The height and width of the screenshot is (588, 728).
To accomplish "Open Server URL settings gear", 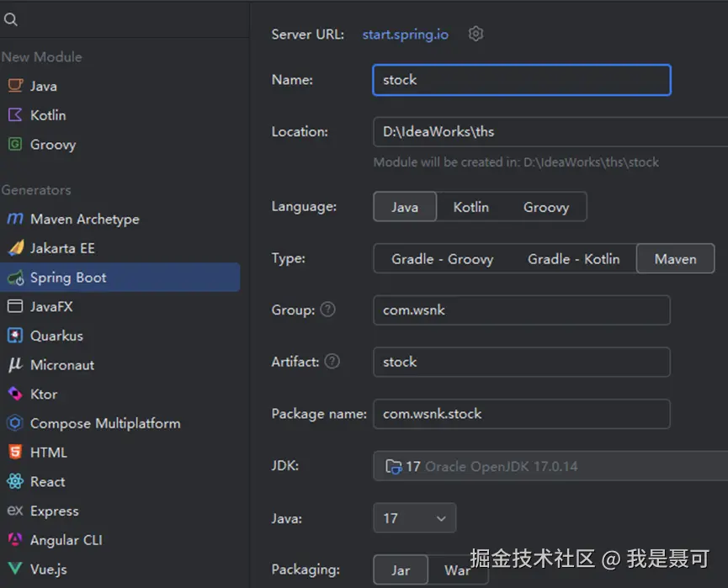I will 476,34.
